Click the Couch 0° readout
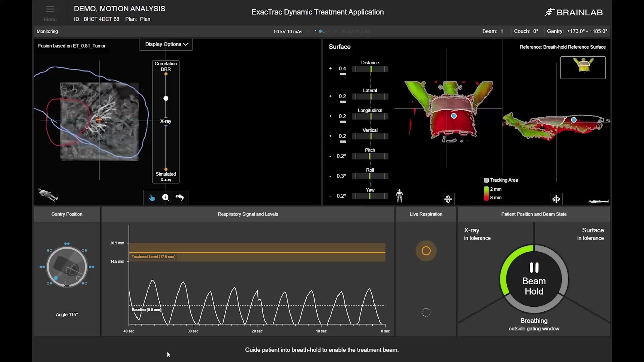Screen dimensions: 644x362 coord(526,31)
